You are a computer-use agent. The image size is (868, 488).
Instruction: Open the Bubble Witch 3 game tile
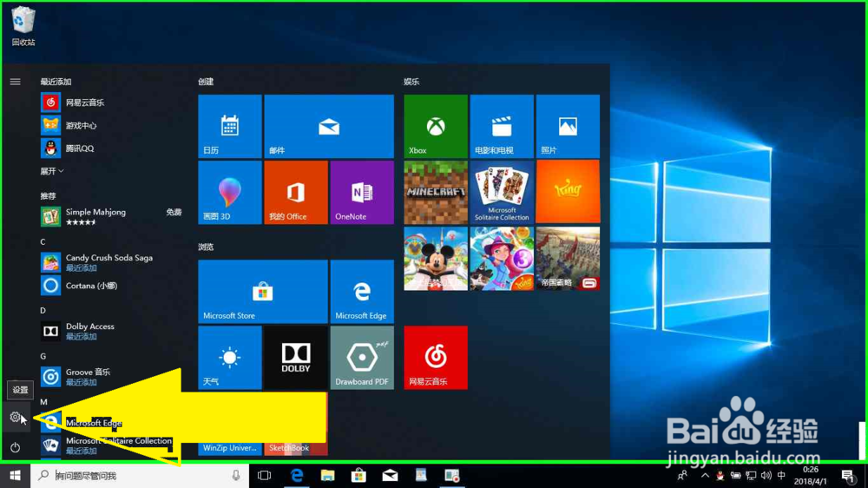(x=502, y=258)
